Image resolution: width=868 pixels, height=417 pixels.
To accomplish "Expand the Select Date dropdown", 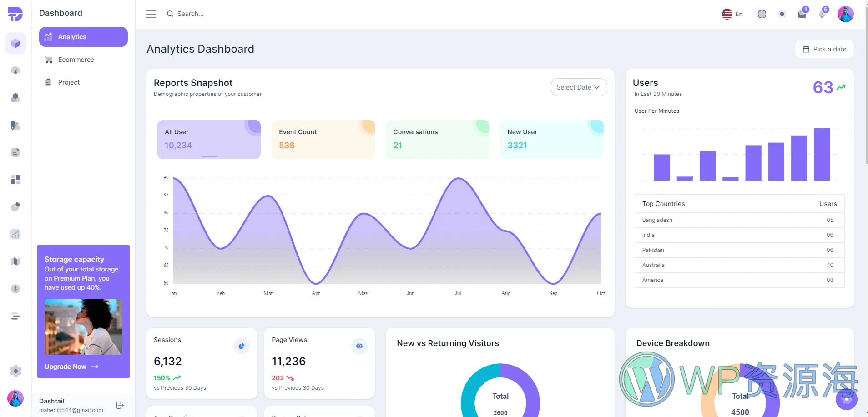I will [x=578, y=87].
